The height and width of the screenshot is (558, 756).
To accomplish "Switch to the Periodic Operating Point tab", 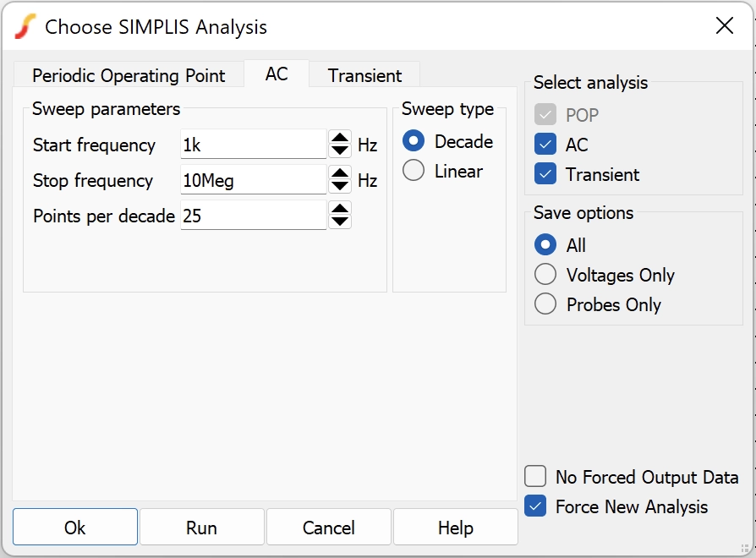I will pos(129,75).
